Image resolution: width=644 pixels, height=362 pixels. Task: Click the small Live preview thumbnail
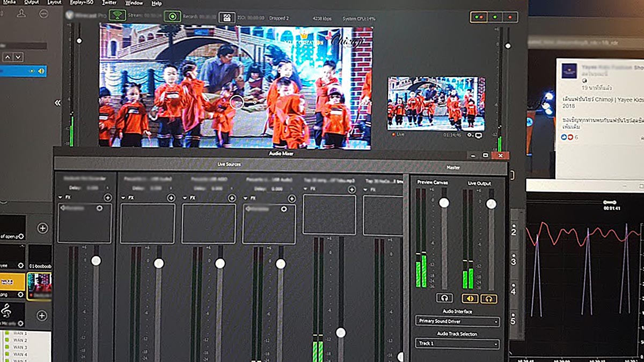(x=436, y=104)
